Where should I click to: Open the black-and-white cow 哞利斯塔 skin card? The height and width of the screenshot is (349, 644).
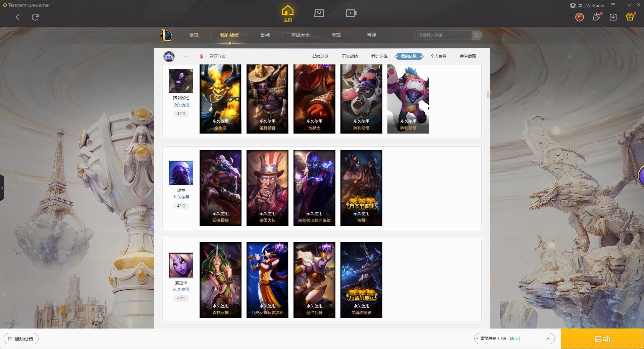(x=361, y=99)
